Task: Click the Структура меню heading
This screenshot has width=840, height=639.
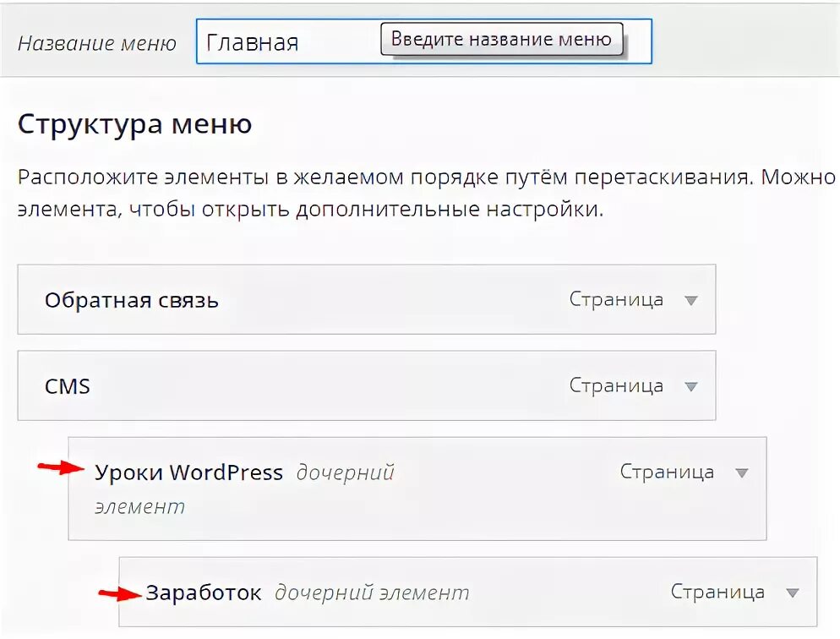Action: point(134,123)
